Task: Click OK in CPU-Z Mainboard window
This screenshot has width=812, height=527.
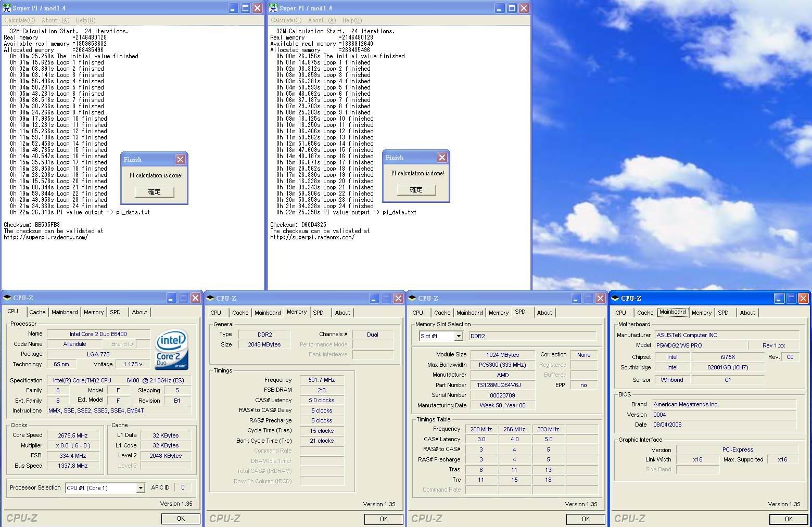Action: pyautogui.click(x=789, y=519)
